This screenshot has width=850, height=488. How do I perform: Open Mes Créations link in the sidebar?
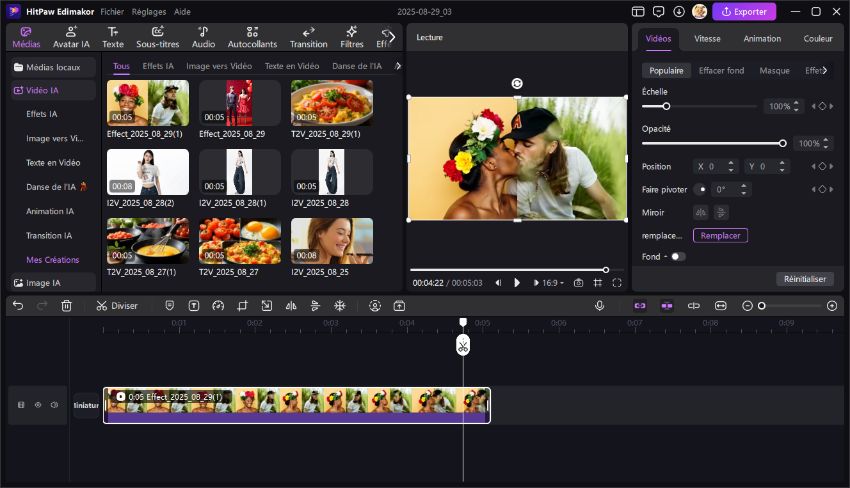point(53,260)
